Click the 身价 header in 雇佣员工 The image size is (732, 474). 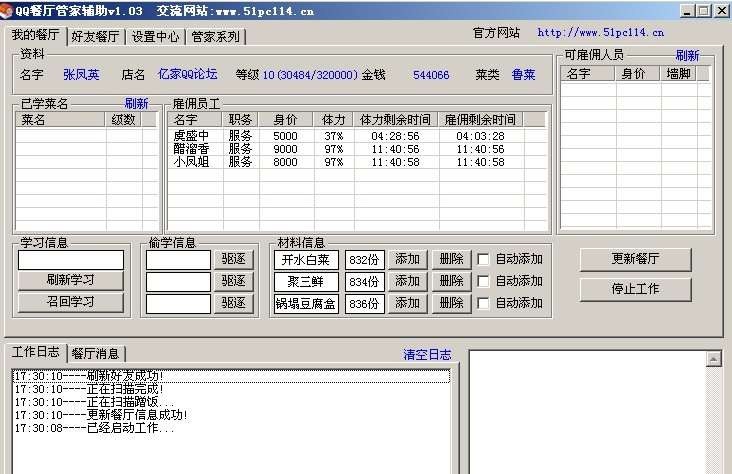(x=286, y=120)
